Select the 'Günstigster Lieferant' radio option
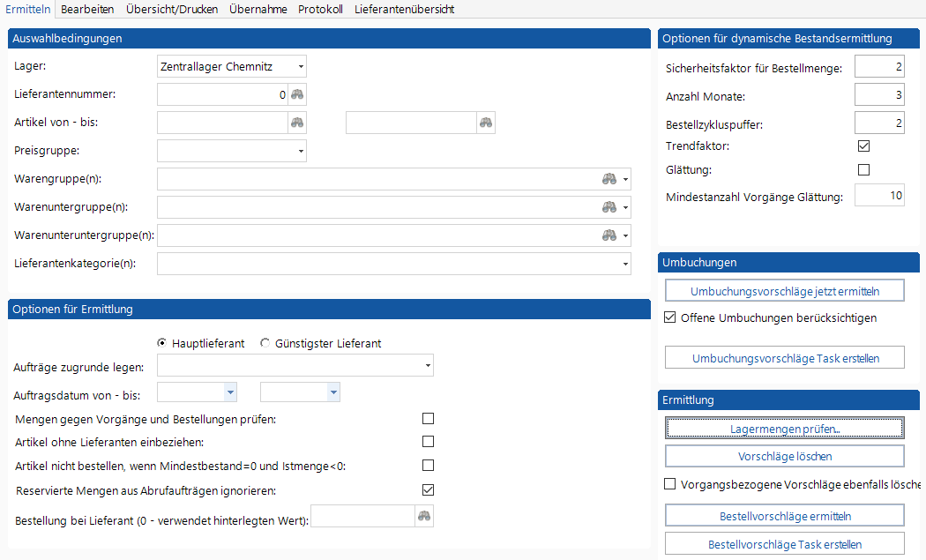926x560 pixels. [x=265, y=343]
